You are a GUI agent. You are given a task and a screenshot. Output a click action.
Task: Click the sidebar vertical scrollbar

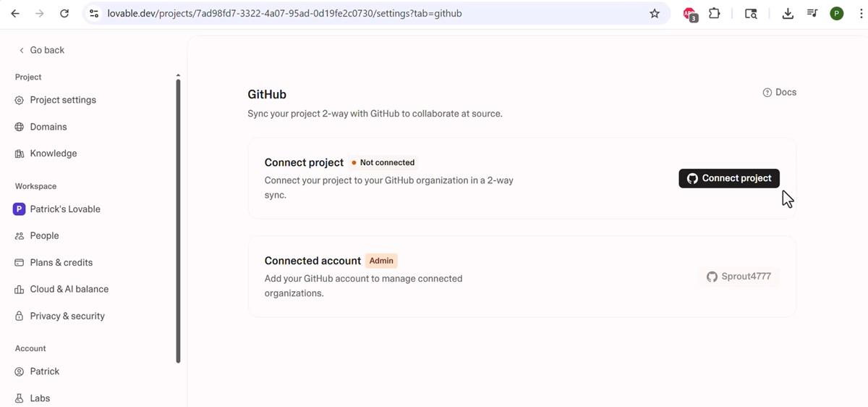(178, 221)
